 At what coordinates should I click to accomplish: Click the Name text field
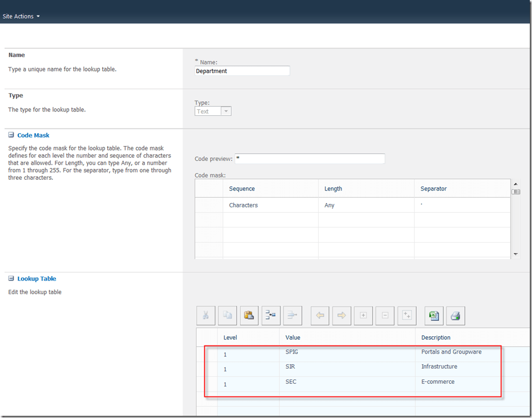(242, 71)
